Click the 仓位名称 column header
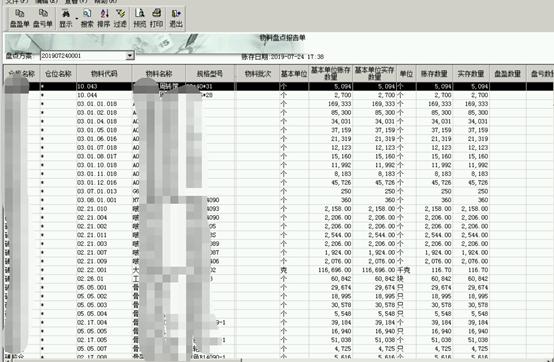The image size is (554, 362). (58, 74)
